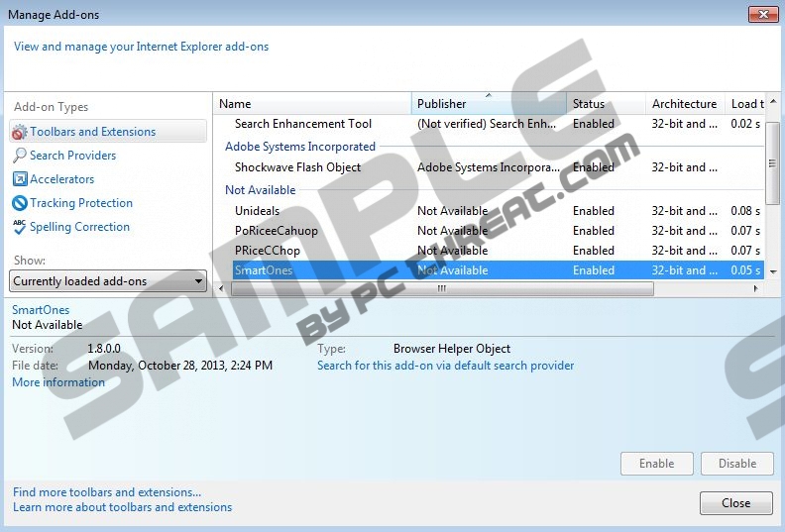
Task: Open Find more toolbars and extensions link
Action: point(107,492)
